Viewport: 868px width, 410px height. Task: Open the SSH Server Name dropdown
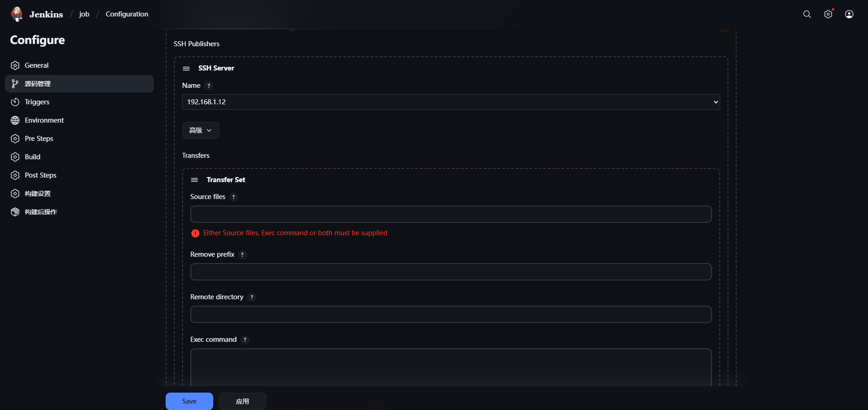coord(451,102)
